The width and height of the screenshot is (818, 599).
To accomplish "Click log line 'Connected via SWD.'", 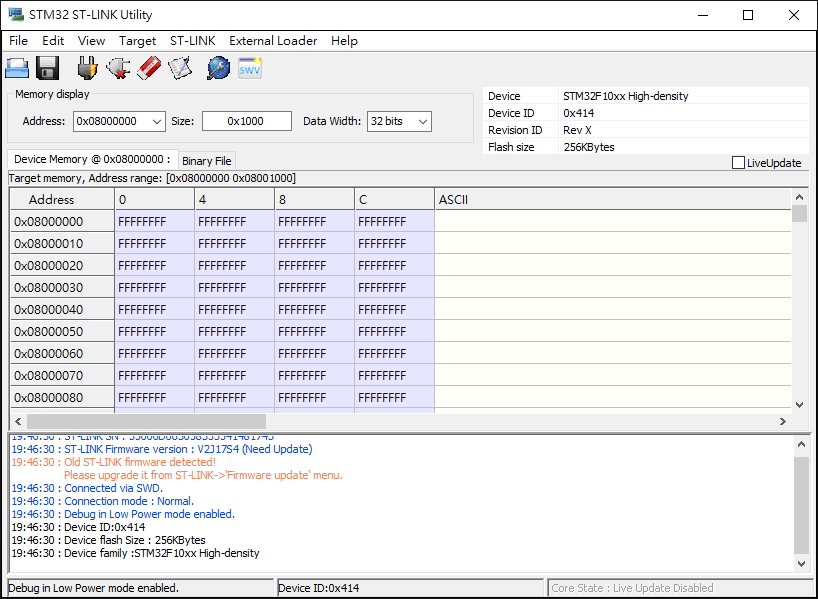I will (87, 488).
